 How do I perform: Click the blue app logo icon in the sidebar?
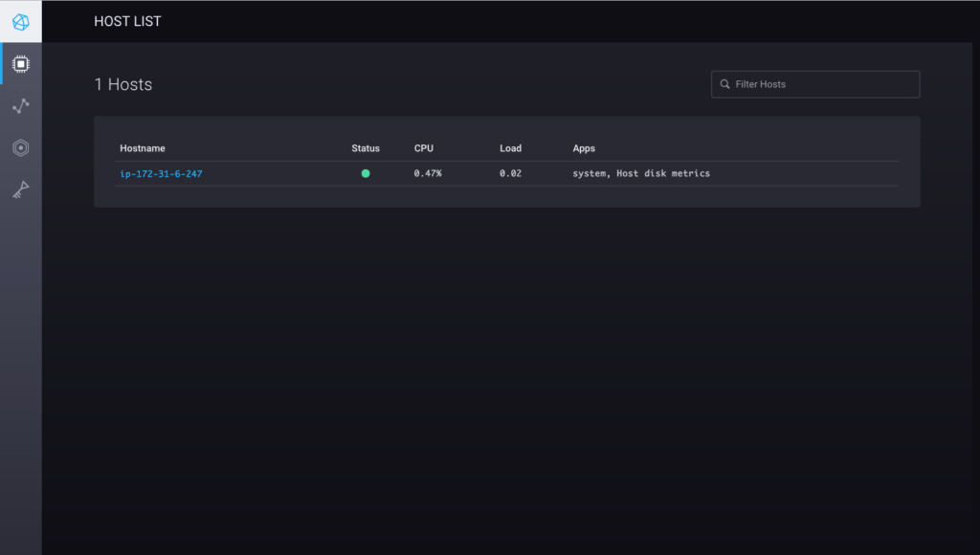20,20
